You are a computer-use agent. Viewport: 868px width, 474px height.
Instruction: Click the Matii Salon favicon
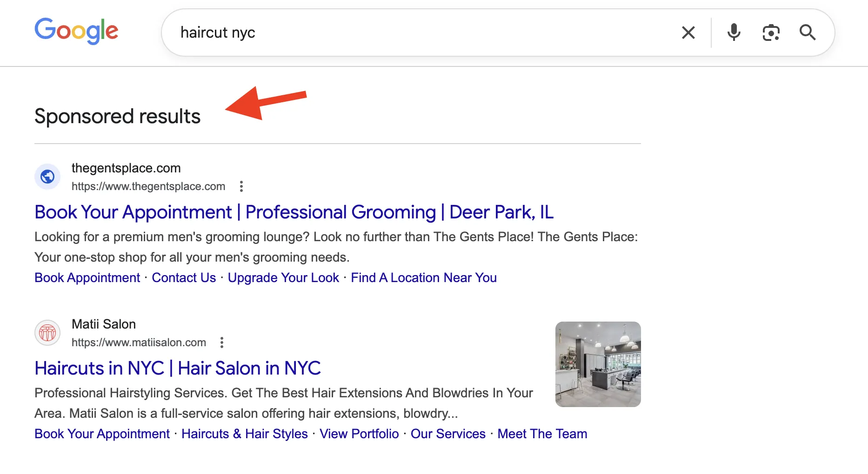(x=47, y=333)
